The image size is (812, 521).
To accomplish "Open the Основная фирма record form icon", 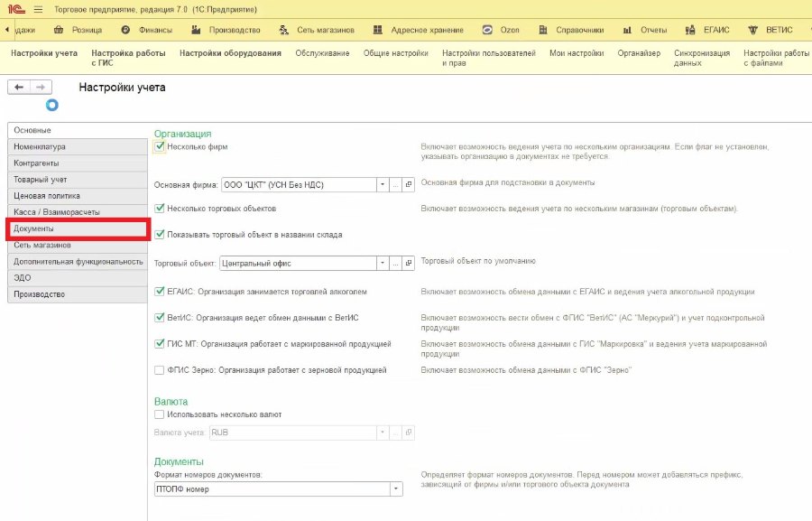I will click(x=409, y=184).
